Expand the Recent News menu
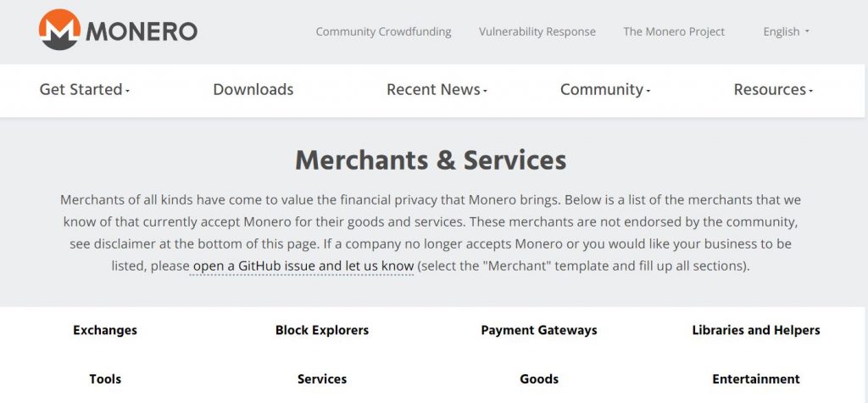The height and width of the screenshot is (403, 868). pyautogui.click(x=437, y=90)
